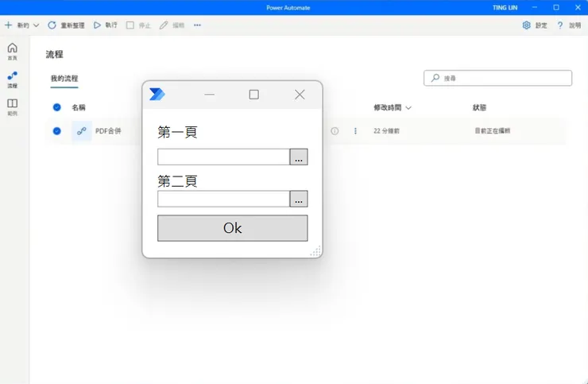Select the 流程 flows sidebar icon
Image resolution: width=588 pixels, height=384 pixels.
tap(13, 80)
